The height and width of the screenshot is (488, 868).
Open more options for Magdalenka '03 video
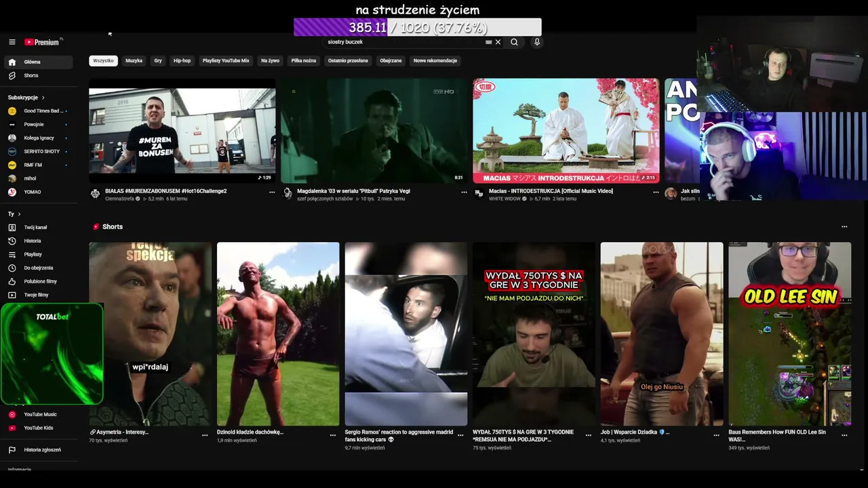(464, 192)
